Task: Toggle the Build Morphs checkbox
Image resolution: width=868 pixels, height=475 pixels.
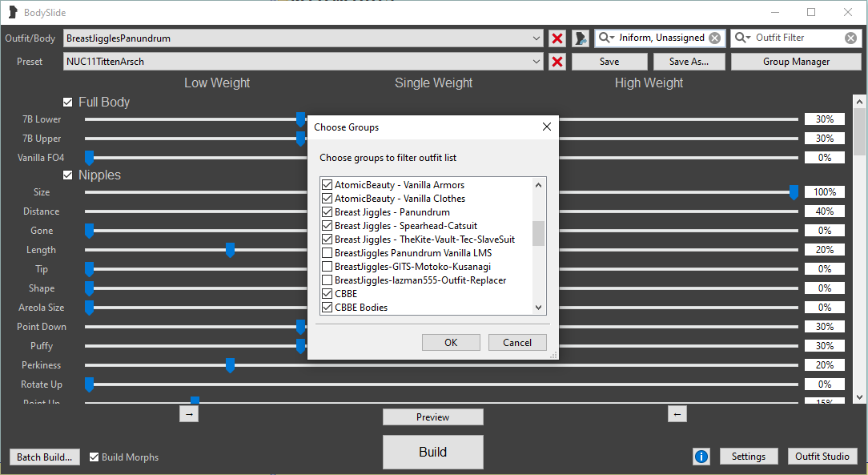Action: (94, 457)
